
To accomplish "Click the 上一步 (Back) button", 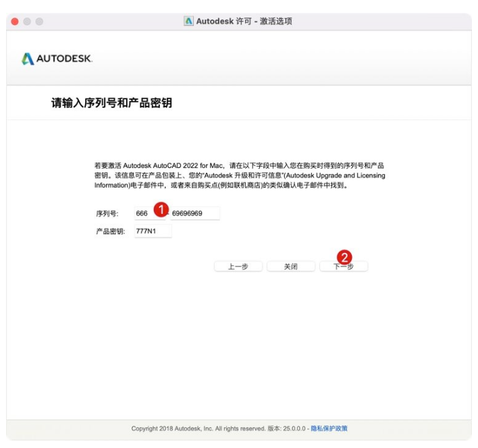I will pos(238,267).
